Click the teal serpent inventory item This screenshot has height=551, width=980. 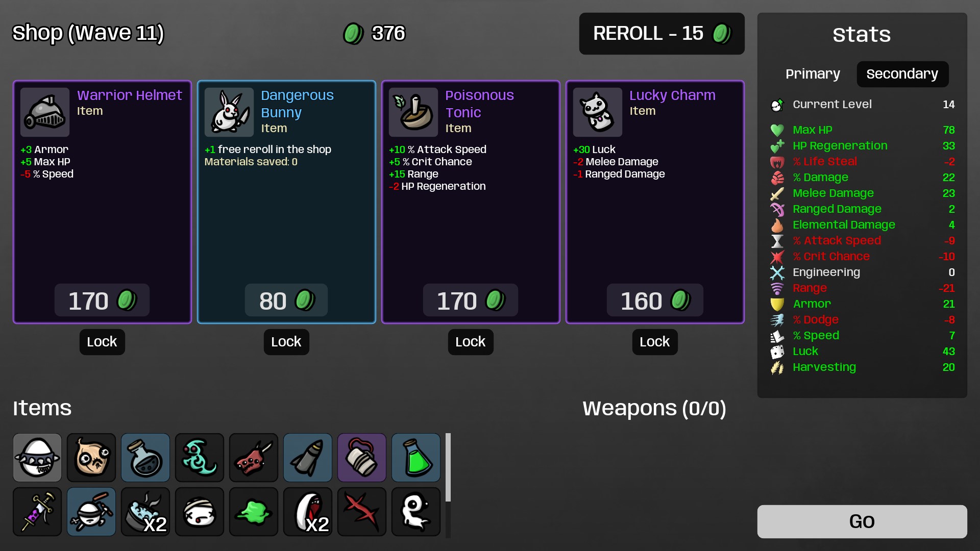(x=200, y=458)
